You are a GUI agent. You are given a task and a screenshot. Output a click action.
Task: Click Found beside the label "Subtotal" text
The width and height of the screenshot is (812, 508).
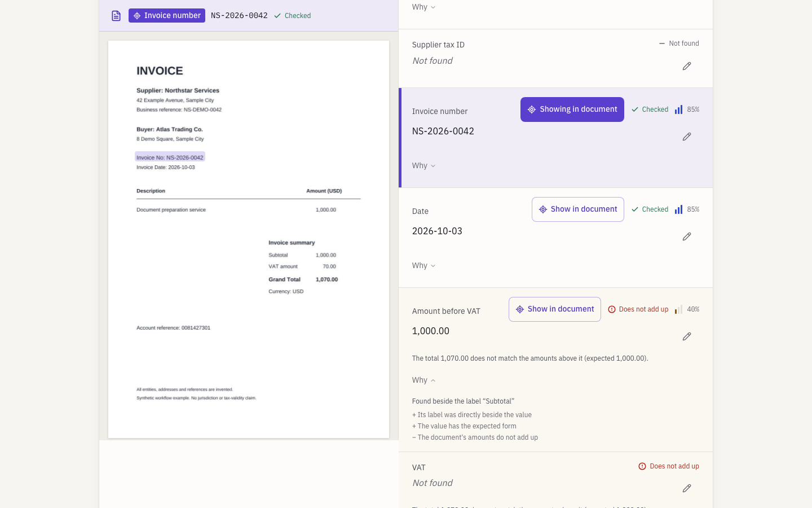point(463,401)
